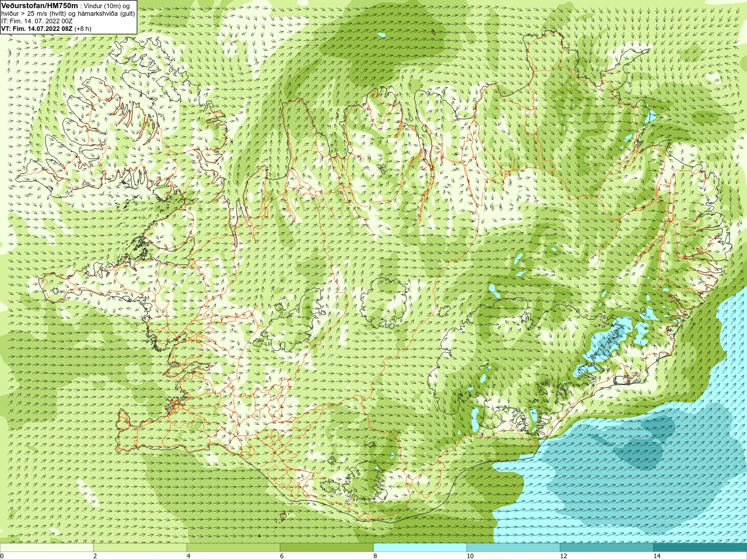This screenshot has width=747, height=560.
Task: Click the 10–12 m/s turquoise legend swatch
Action: click(514, 548)
